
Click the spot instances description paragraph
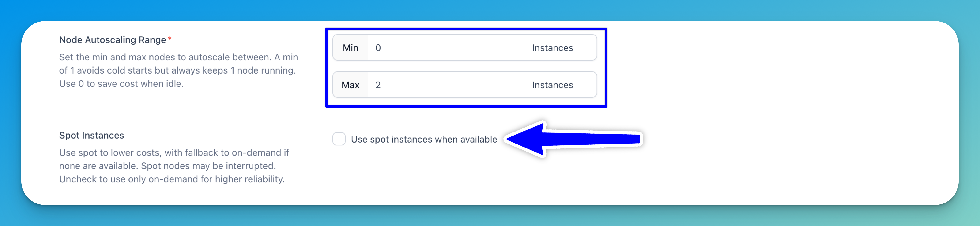(x=174, y=166)
